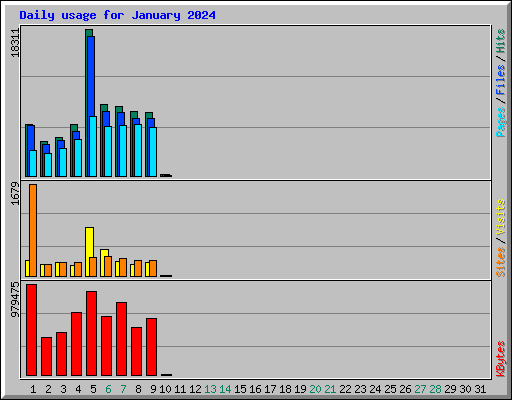The width and height of the screenshot is (512, 400).
Task: Click the red KBytes bar for day 7
Action: coord(121,339)
